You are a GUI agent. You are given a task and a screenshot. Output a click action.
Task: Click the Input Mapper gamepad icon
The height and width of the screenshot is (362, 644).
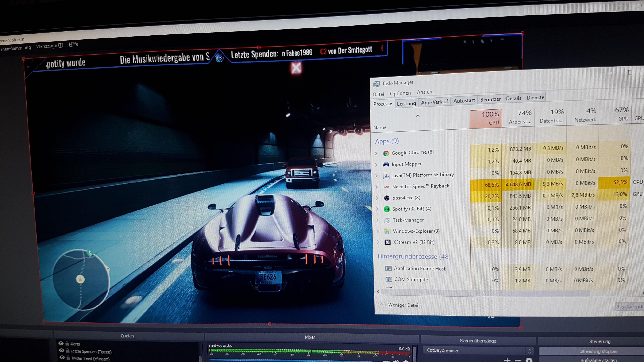[386, 164]
